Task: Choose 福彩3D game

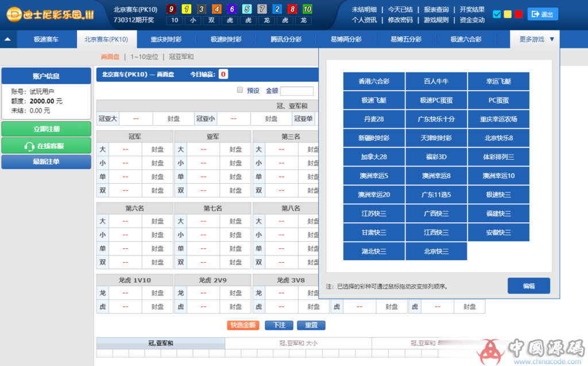Action: point(436,156)
